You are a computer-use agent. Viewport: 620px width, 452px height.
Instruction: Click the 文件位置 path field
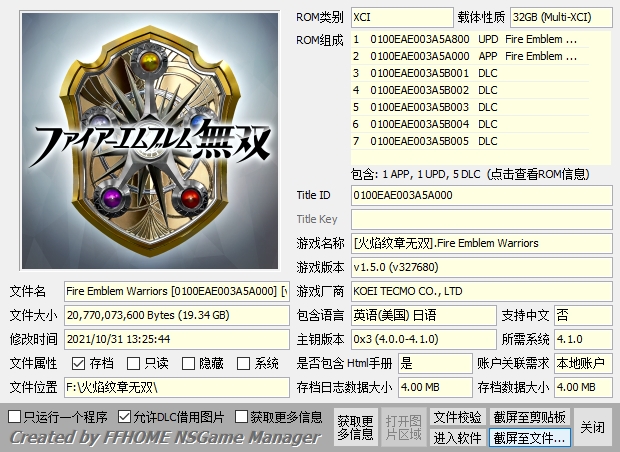click(177, 386)
